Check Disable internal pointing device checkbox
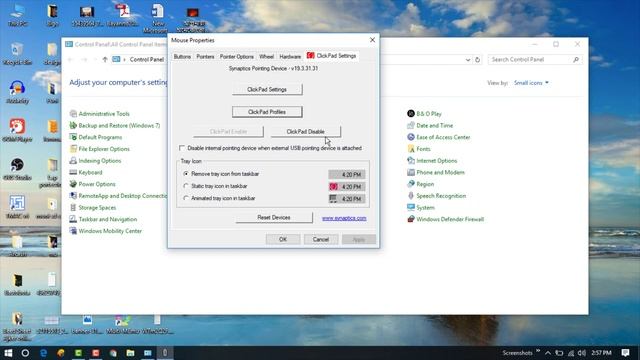The width and height of the screenshot is (640, 360). (x=182, y=148)
